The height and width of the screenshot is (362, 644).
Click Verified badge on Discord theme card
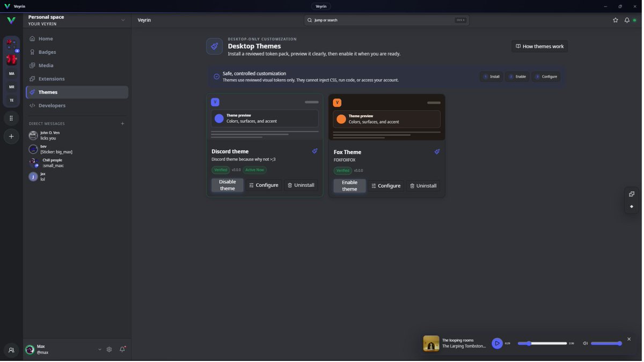point(221,170)
